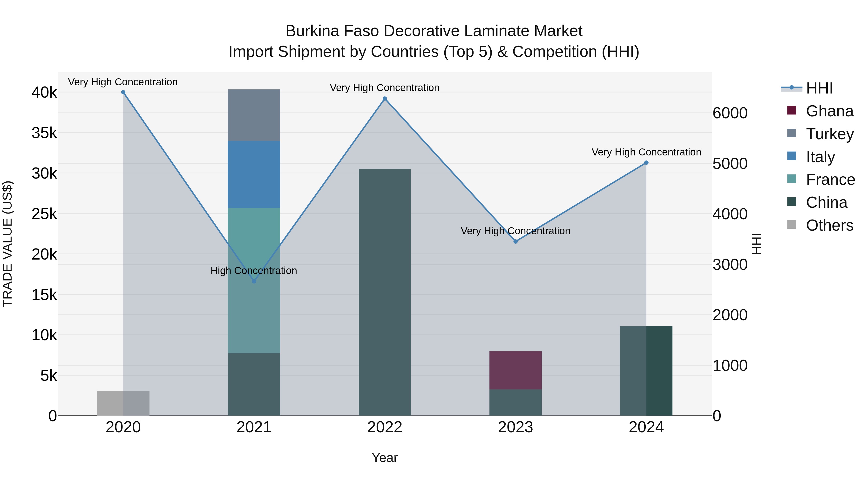Image resolution: width=868 pixels, height=488 pixels.
Task: Click the 35k left axis tick label
Action: tap(44, 133)
